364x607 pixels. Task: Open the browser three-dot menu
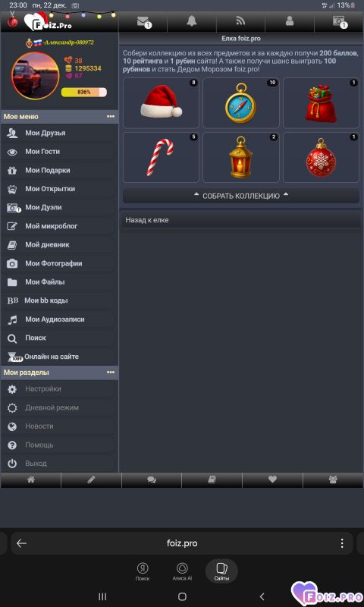[x=342, y=543]
